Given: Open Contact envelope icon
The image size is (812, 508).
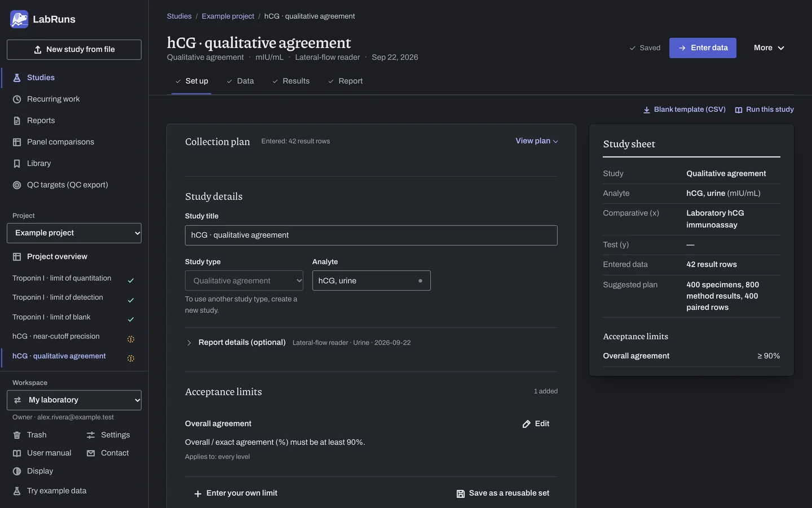Looking at the screenshot, I should tap(91, 453).
